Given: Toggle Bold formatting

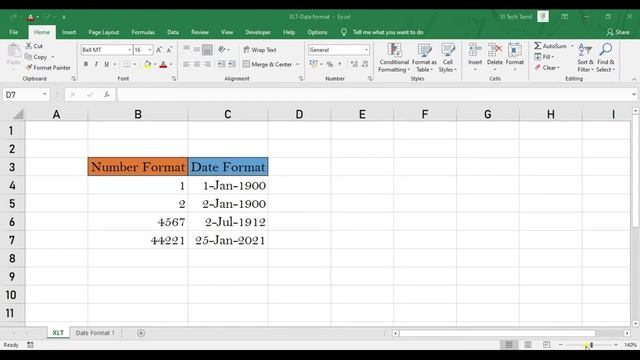Looking at the screenshot, I should [x=86, y=64].
